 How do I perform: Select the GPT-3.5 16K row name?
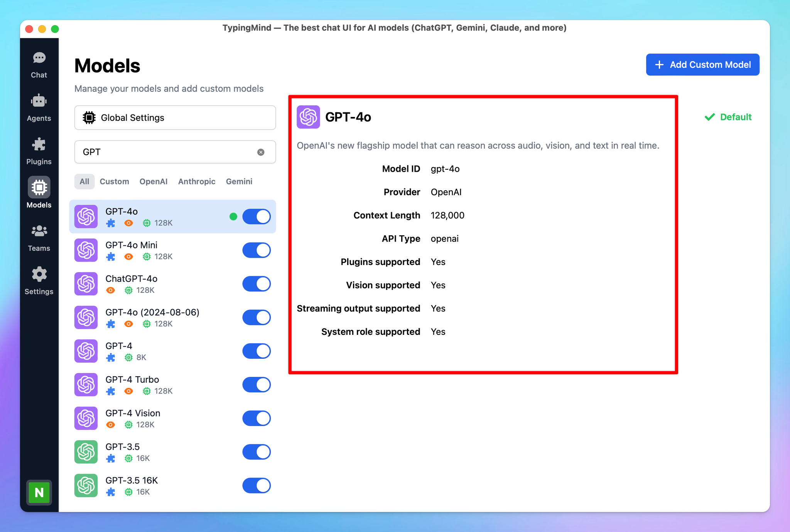coord(132,480)
